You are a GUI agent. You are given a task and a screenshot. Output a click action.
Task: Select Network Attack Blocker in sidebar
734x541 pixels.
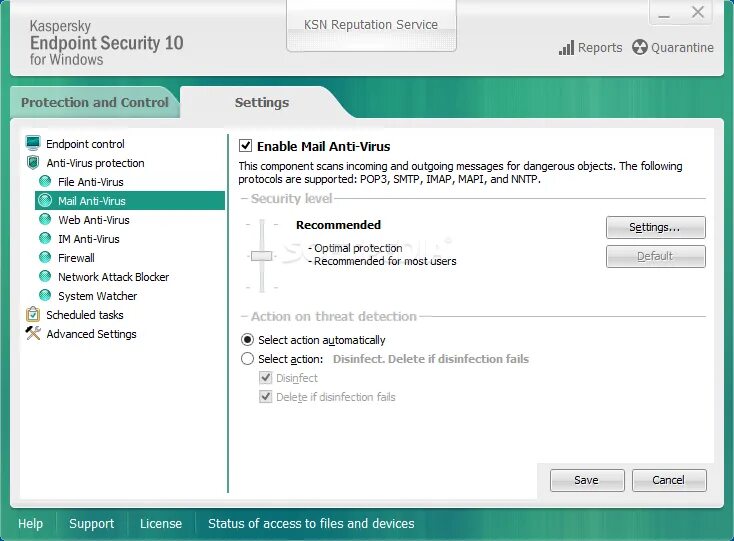(113, 277)
